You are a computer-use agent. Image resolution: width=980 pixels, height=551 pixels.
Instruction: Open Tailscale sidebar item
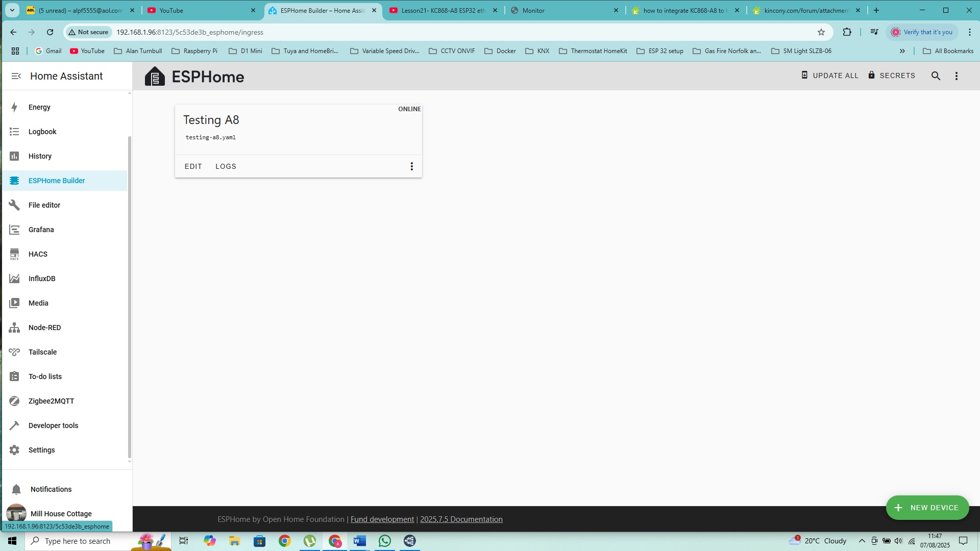(x=42, y=352)
